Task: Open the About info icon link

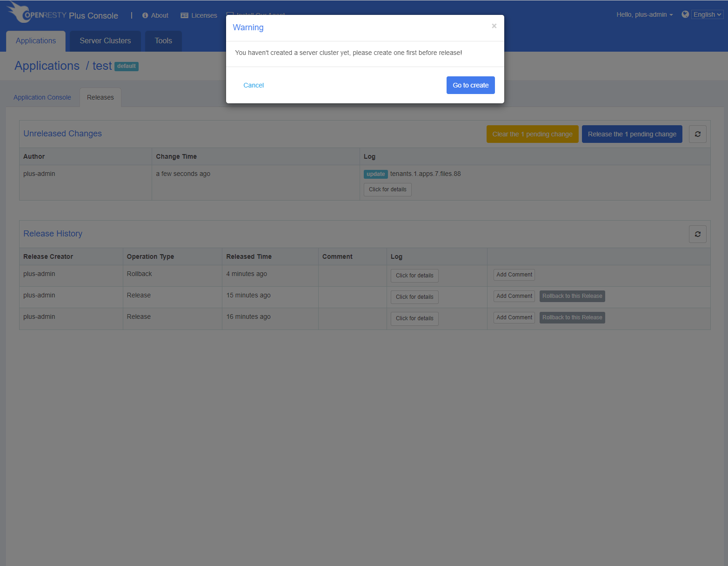Action: 145,15
